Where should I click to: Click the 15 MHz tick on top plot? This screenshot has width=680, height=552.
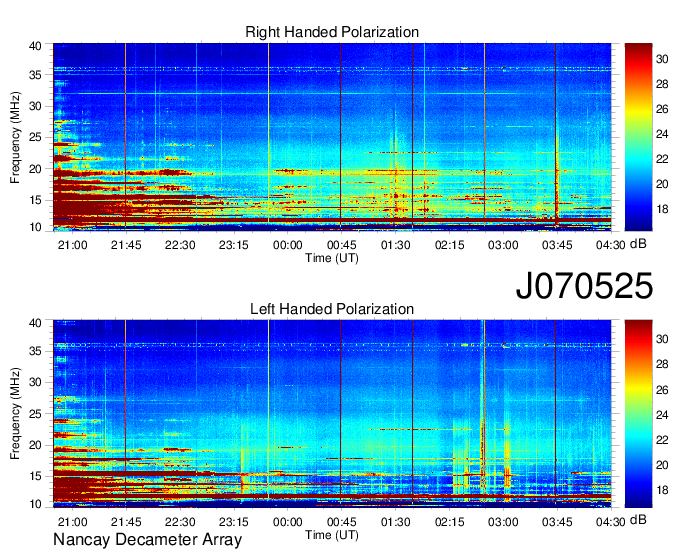35,200
